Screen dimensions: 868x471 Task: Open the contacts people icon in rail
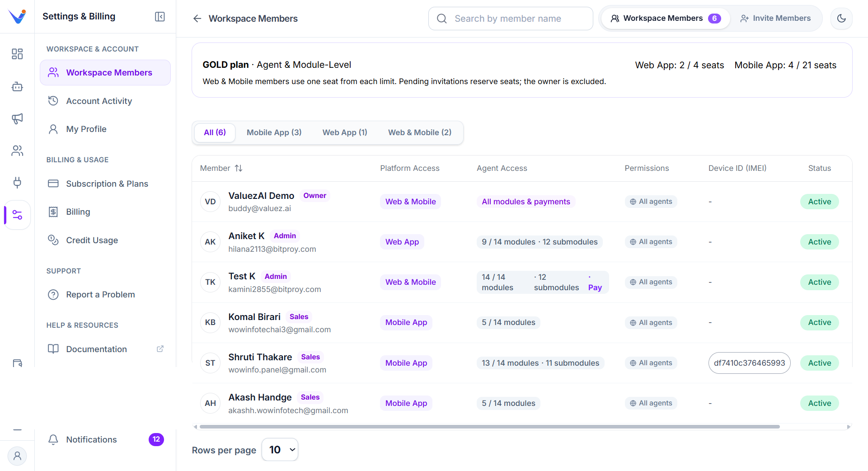click(17, 151)
